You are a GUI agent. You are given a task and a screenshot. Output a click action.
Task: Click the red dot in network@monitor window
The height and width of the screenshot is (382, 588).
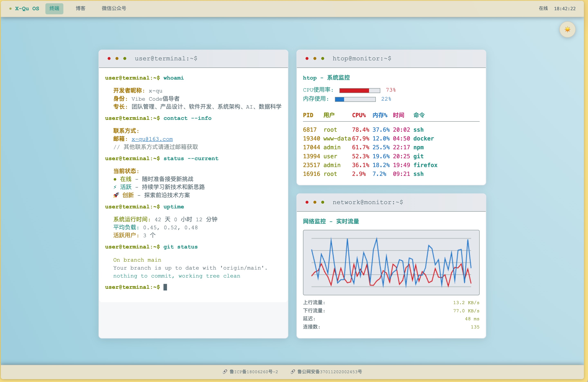click(307, 202)
